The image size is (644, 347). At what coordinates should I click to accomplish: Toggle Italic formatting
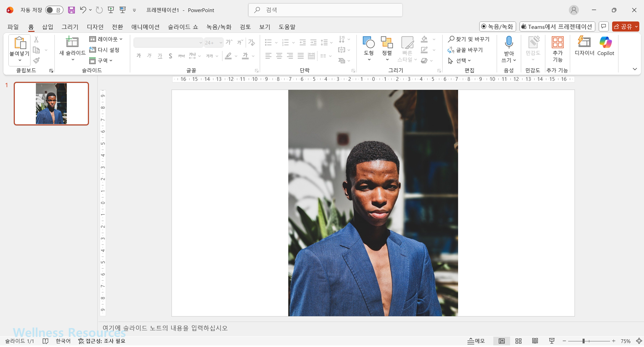click(149, 56)
